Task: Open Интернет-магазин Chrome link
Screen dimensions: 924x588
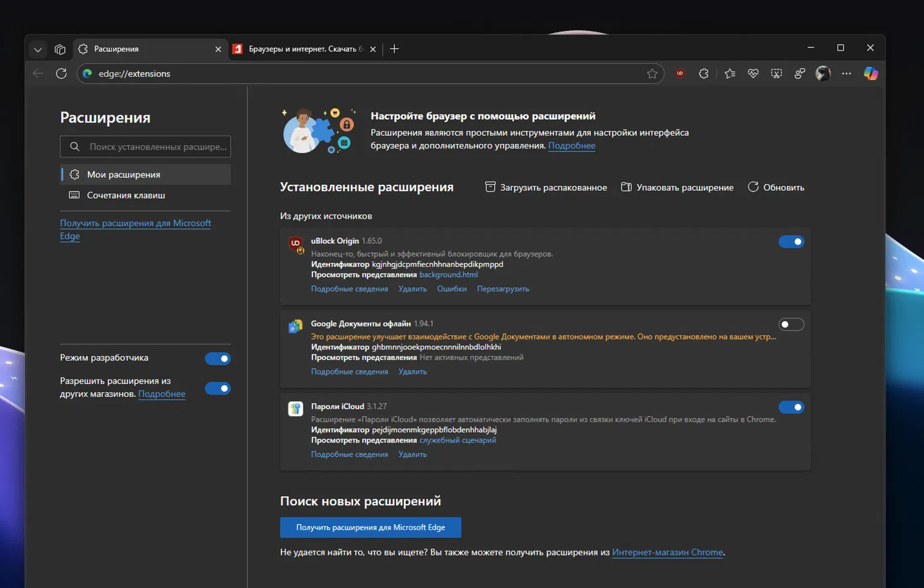Action: pos(667,552)
